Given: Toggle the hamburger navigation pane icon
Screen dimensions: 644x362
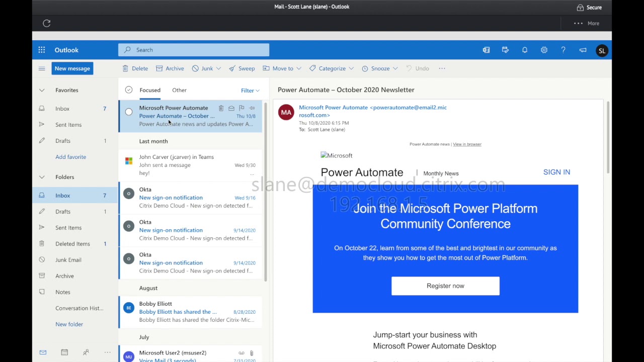Looking at the screenshot, I should click(42, 68).
